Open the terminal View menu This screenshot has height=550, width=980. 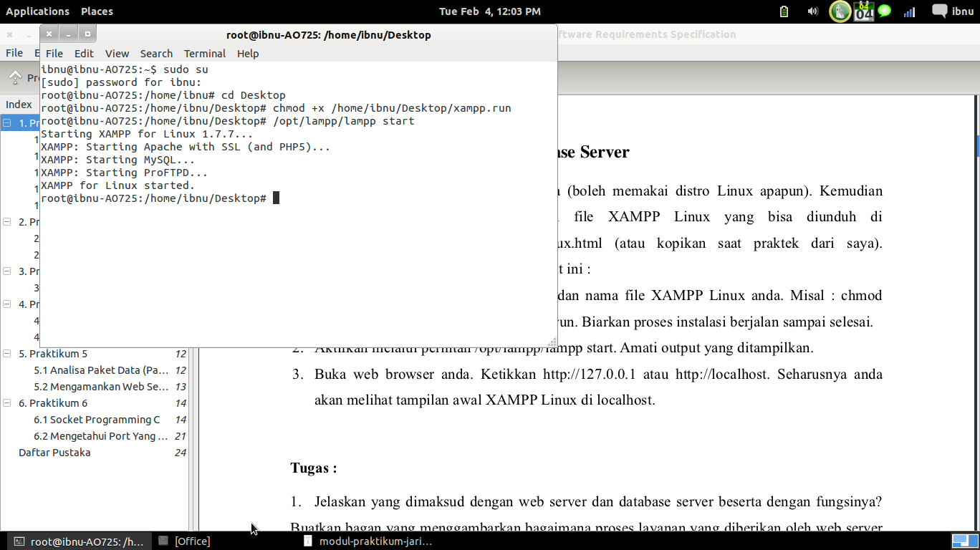(x=117, y=54)
